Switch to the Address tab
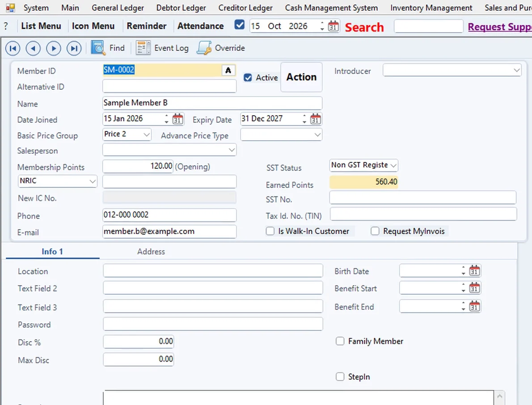532x405 pixels. (151, 251)
